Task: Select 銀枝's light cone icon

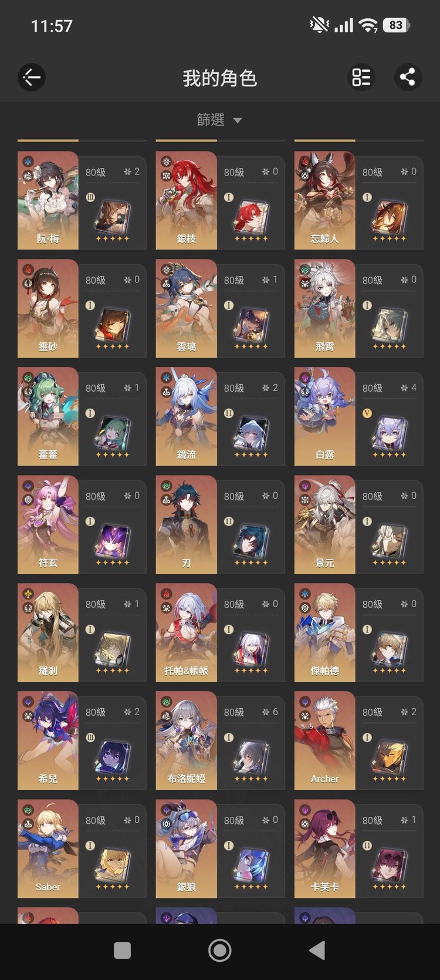Action: click(x=251, y=216)
